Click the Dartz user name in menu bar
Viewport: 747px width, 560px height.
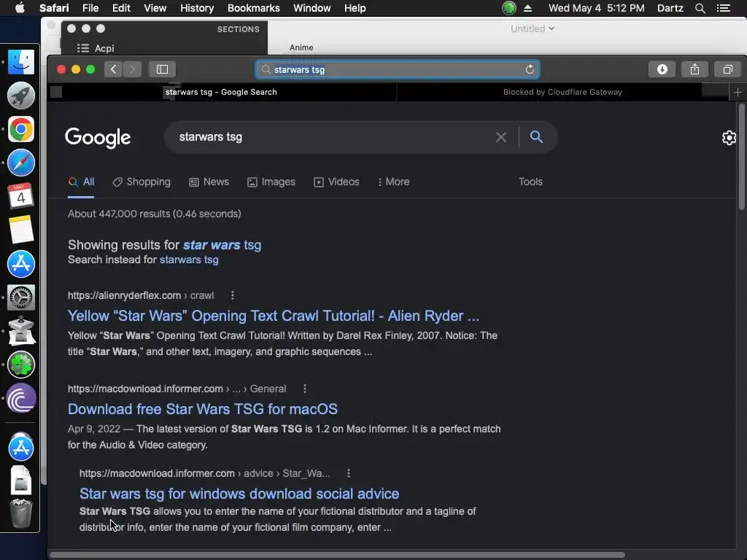coord(670,8)
